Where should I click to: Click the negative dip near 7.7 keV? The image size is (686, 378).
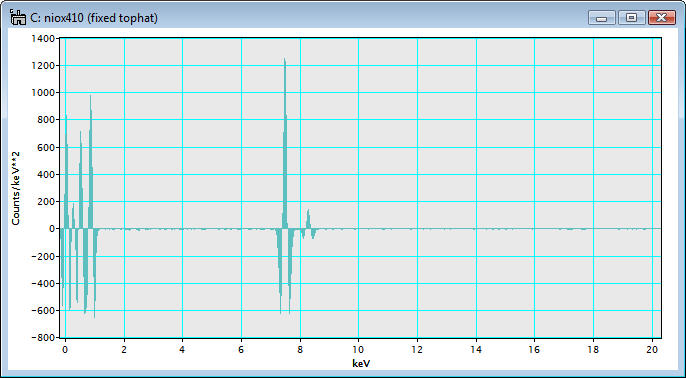290,271
